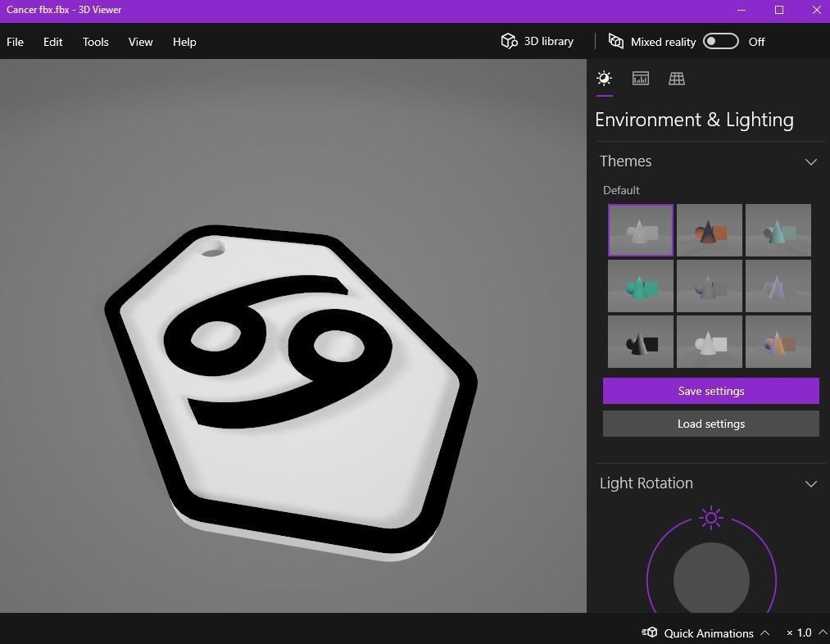Select the bright white shapes theme

coord(710,342)
